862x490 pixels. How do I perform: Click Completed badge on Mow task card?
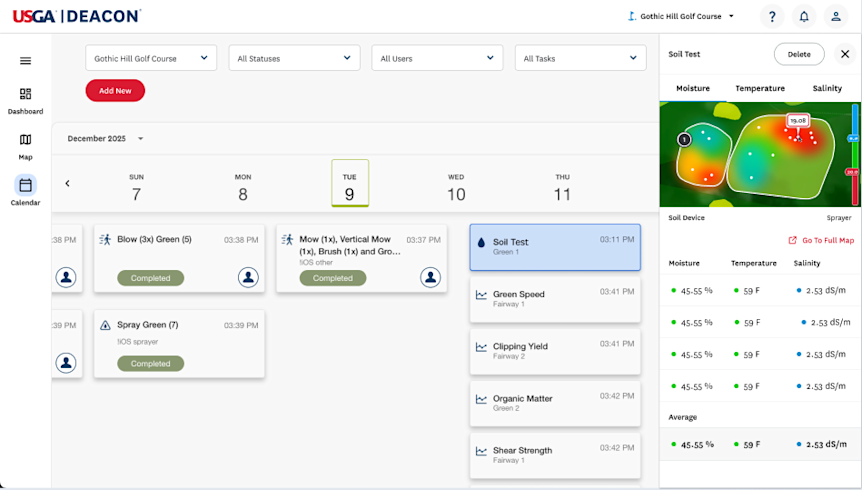(x=333, y=278)
